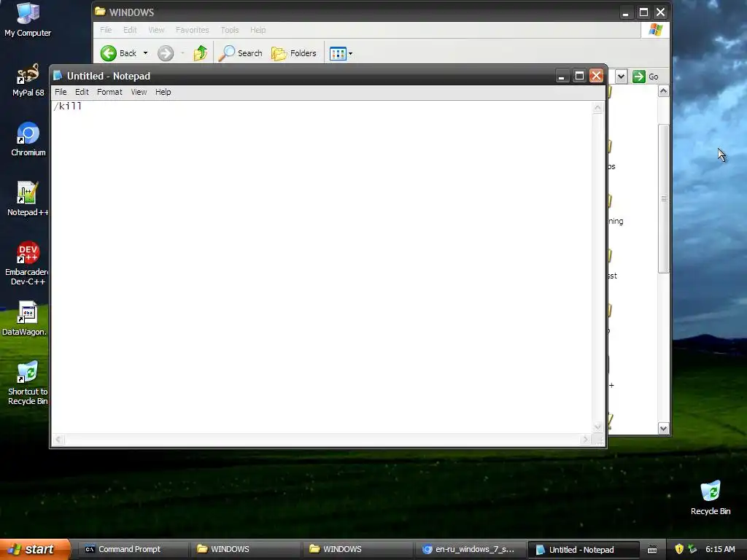747x560 pixels.
Task: Click Notepad horizontal scroll right arrow
Action: click(x=586, y=440)
